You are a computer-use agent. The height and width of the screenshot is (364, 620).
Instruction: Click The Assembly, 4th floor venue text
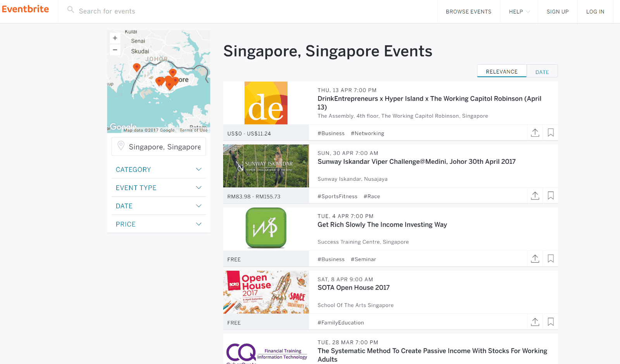coord(403,116)
